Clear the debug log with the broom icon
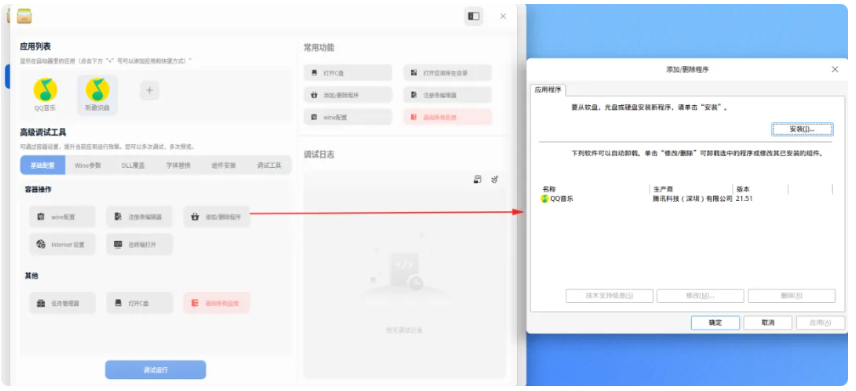The image size is (856, 391). [x=495, y=179]
